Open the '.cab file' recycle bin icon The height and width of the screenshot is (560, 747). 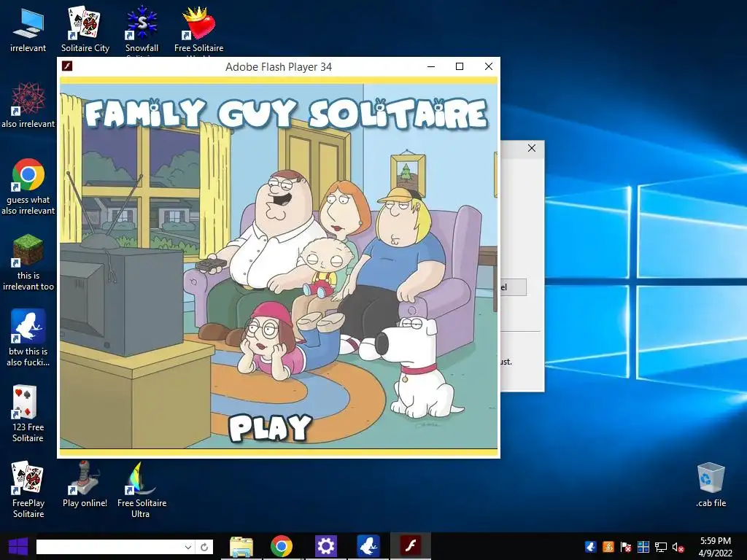711,485
